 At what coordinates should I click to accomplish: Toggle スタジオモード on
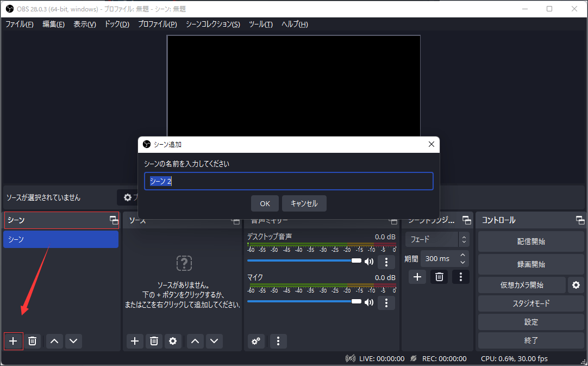[530, 303]
